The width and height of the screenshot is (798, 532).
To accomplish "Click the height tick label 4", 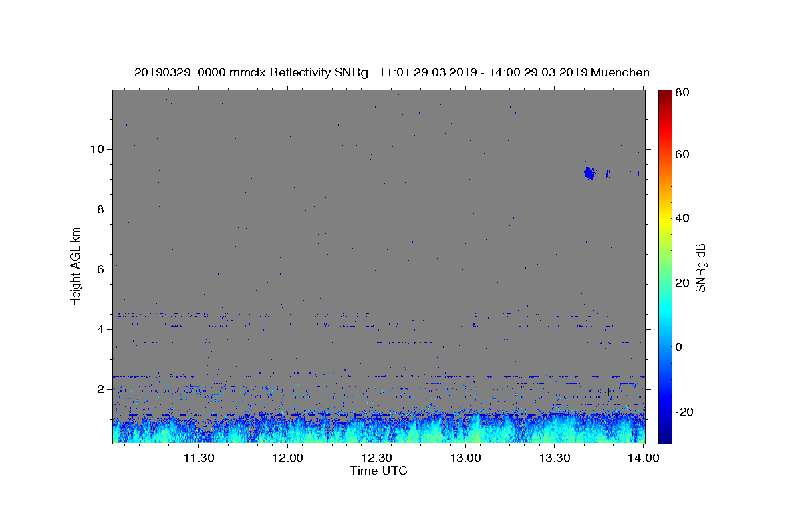I will pos(100,329).
